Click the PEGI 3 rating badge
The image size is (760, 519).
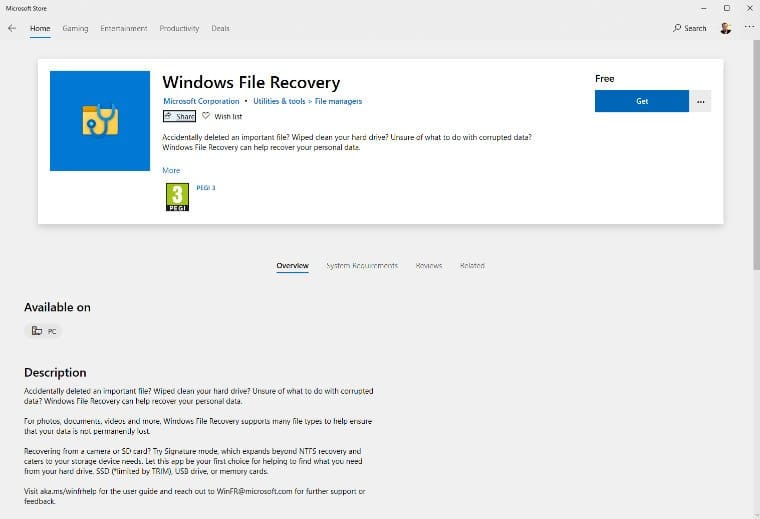coord(177,197)
